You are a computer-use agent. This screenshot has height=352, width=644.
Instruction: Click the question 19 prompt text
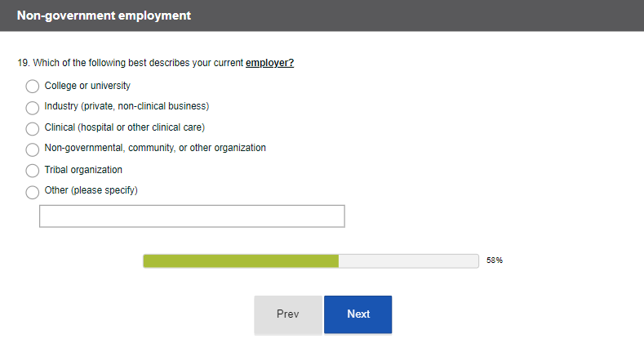click(131, 63)
